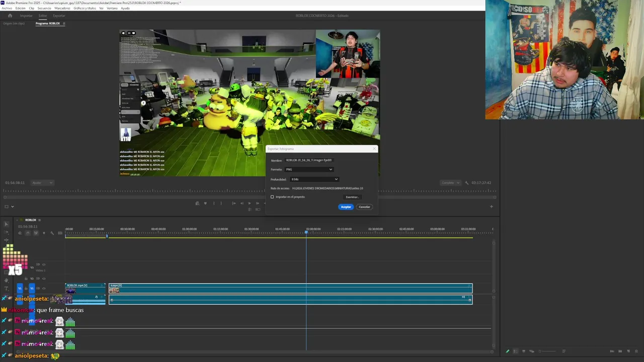Viewport: 644px width, 362px height.
Task: Open the Clip menu
Action: (32, 8)
